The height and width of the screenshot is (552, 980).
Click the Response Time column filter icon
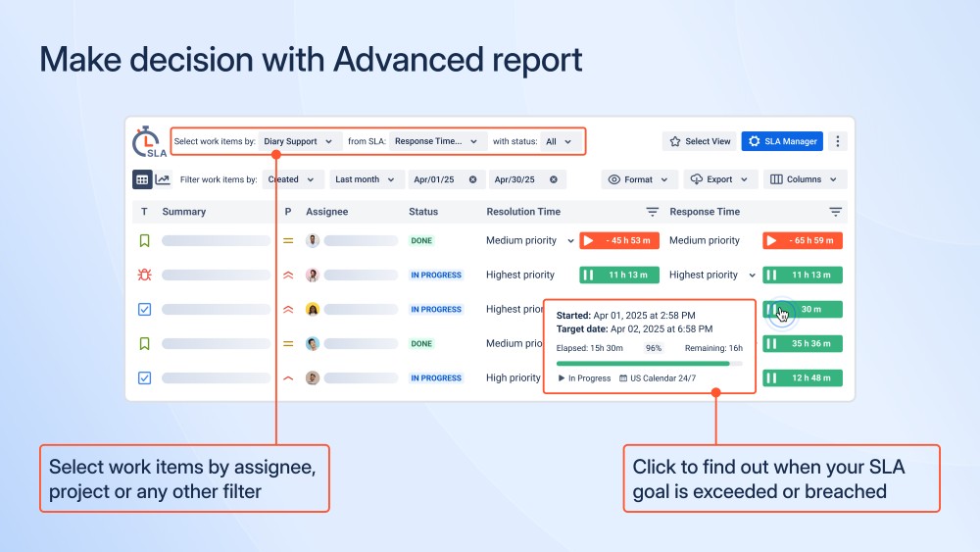835,212
